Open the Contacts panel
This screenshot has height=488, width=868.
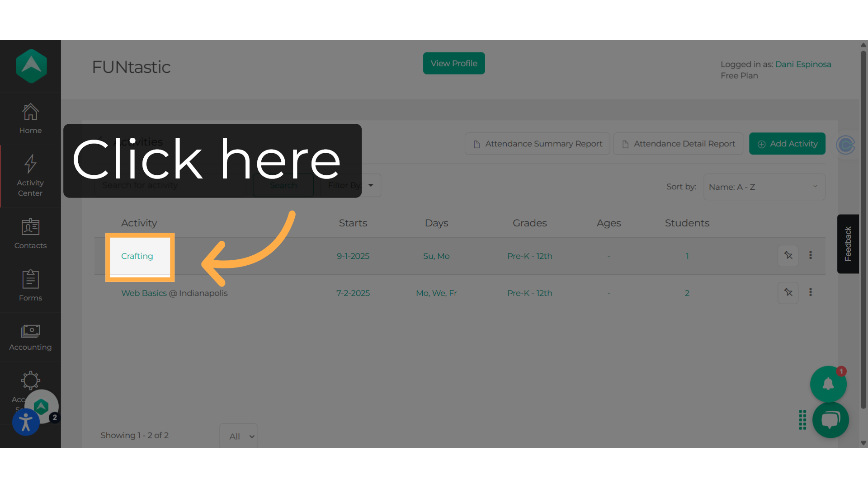(30, 233)
